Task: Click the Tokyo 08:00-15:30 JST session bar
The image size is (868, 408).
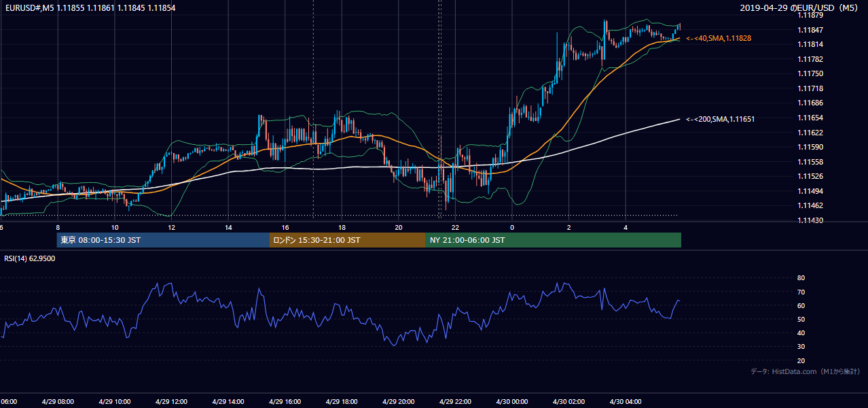Action: click(x=163, y=240)
